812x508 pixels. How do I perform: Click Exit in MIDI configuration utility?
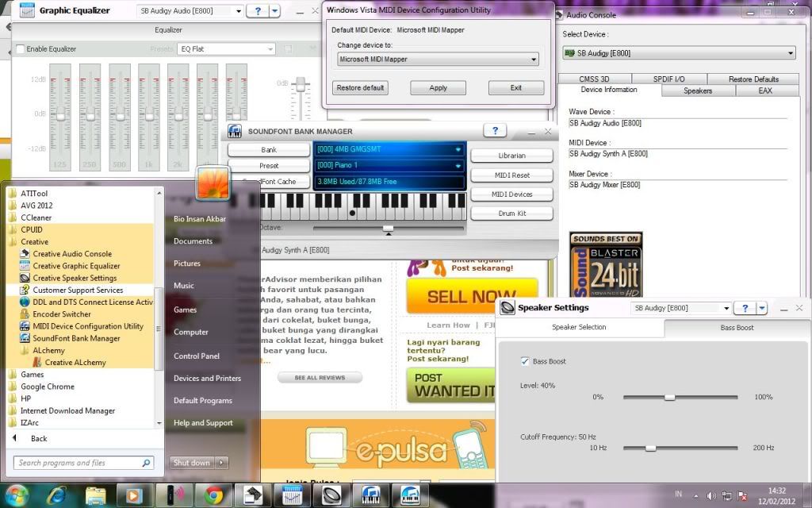(x=515, y=87)
